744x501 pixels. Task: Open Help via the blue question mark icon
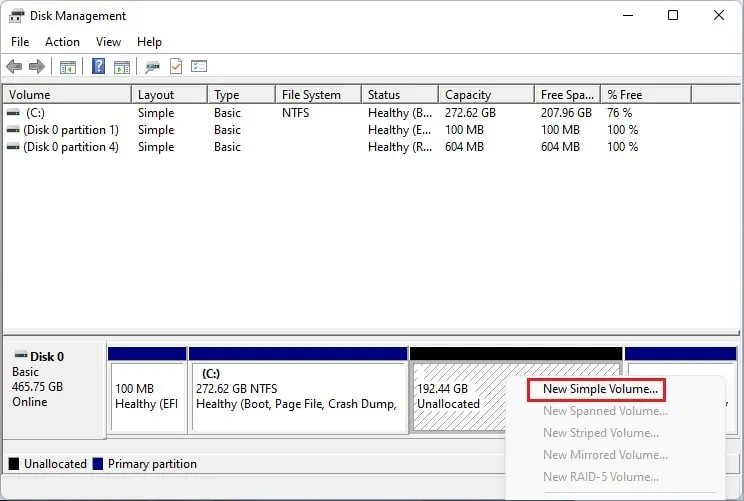click(x=98, y=66)
